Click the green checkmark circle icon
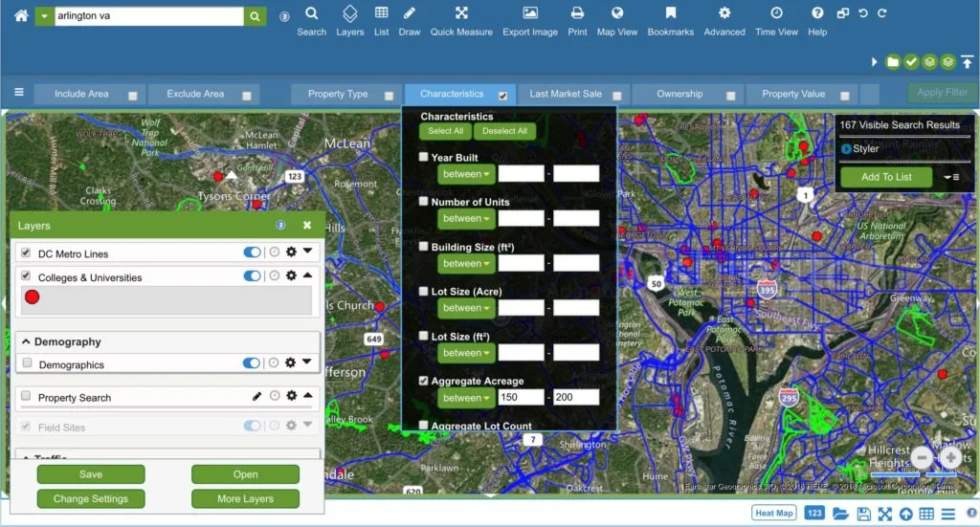980x527 pixels. pos(911,62)
